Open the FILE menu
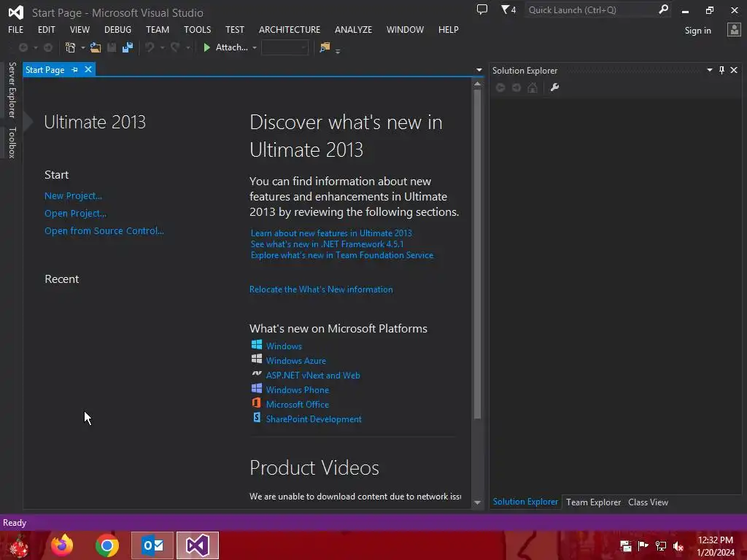Viewport: 747px width, 560px height. [x=16, y=29]
